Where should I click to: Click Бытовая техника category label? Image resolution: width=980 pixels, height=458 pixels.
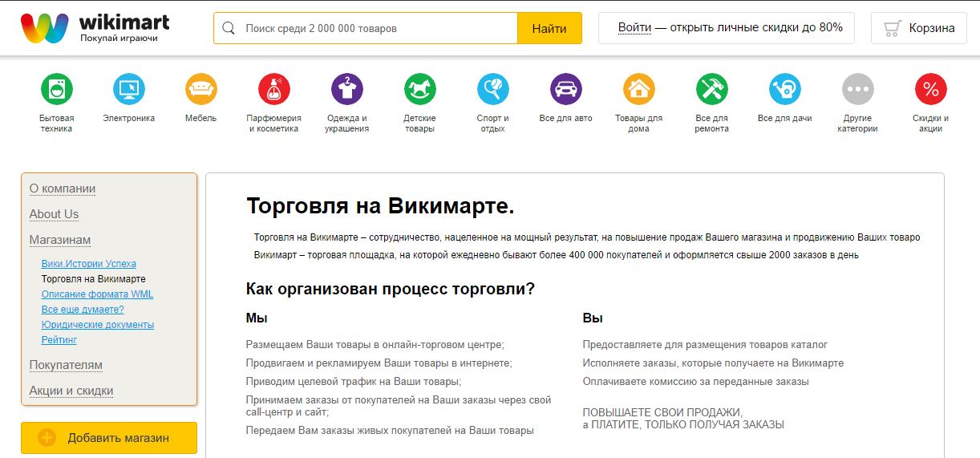[x=56, y=124]
